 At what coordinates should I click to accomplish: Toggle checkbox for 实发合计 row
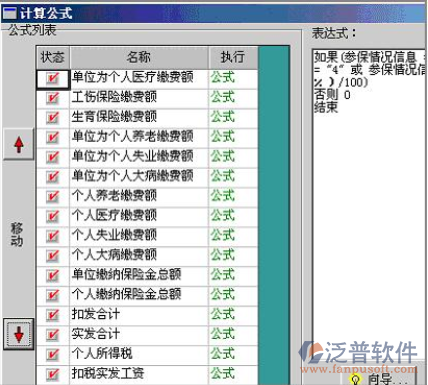pos(53,335)
